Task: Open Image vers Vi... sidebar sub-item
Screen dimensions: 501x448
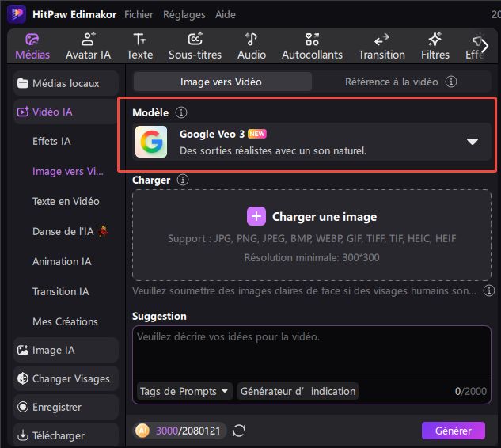Action: tap(68, 171)
